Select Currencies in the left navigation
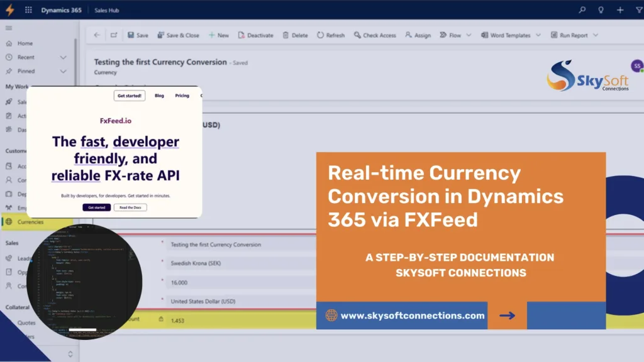Viewport: 644px width, 362px height. pos(30,222)
